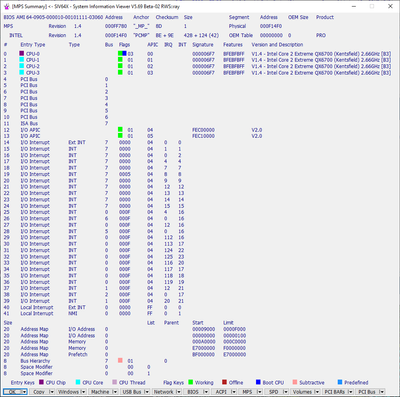
Task: Expand the dropdown arrow next to Machine
Action: (115, 392)
